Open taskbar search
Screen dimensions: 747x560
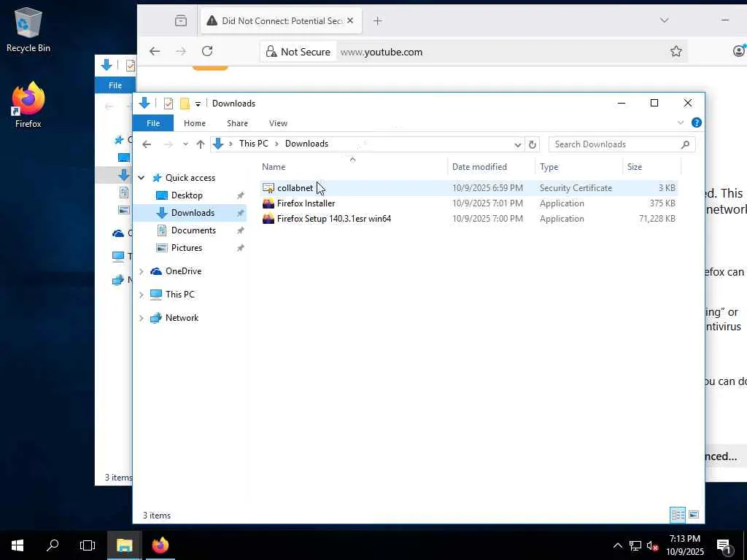click(x=53, y=545)
